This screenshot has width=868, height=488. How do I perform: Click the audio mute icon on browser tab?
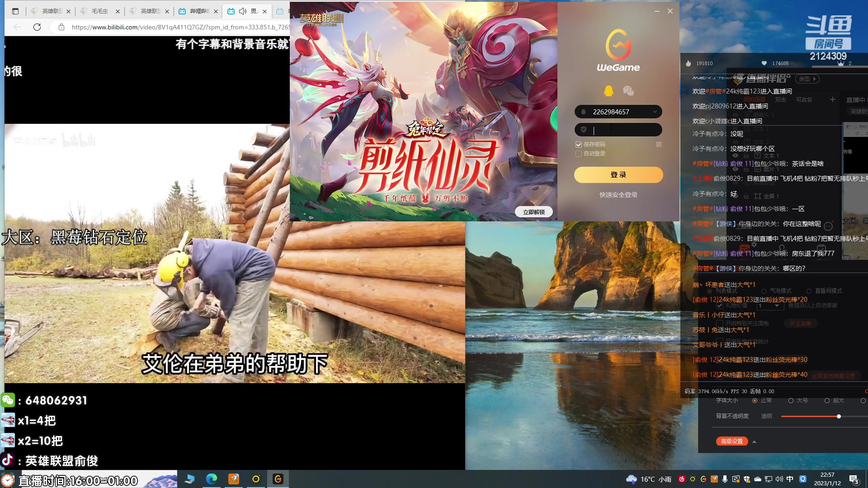click(243, 11)
